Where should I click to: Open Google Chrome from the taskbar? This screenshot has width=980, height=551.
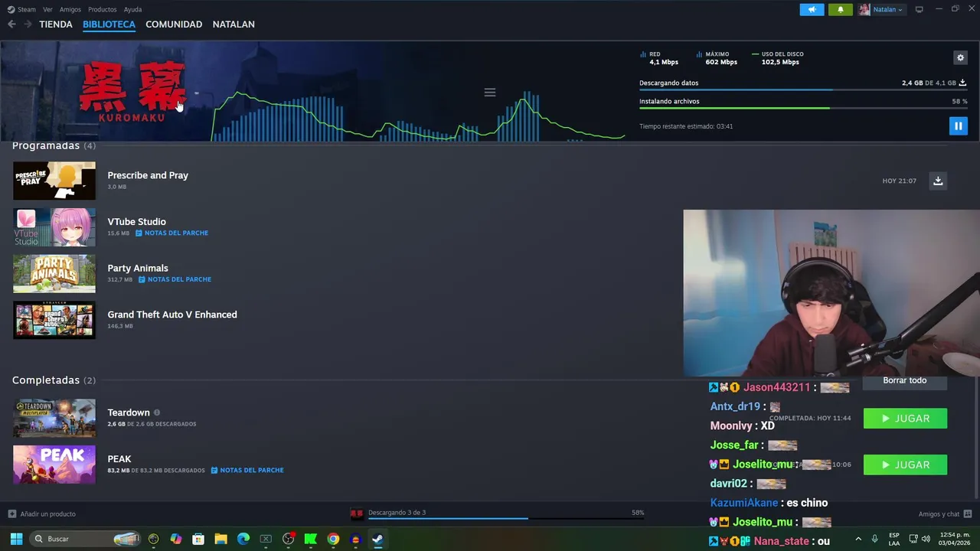(x=333, y=539)
